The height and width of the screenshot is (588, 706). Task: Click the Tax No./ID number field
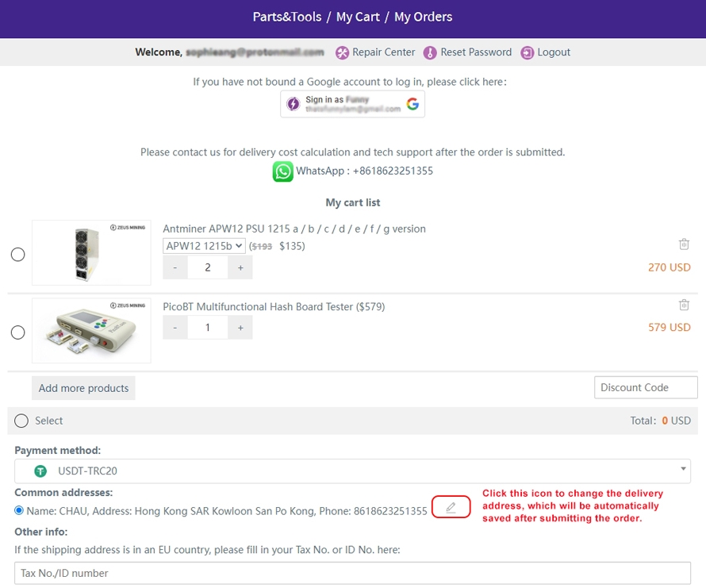click(352, 573)
